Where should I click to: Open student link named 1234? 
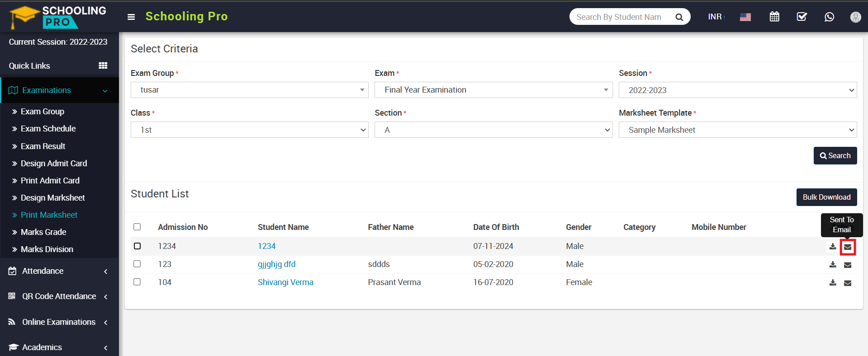point(267,246)
